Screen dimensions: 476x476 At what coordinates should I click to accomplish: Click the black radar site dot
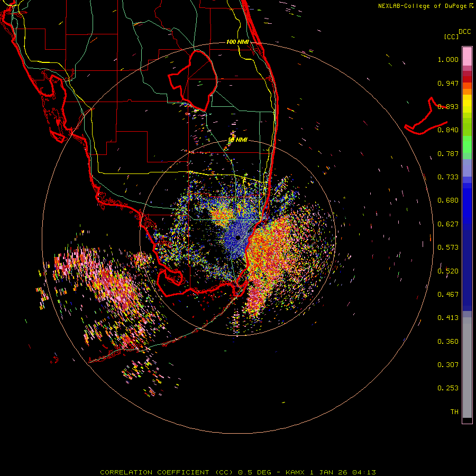237,237
